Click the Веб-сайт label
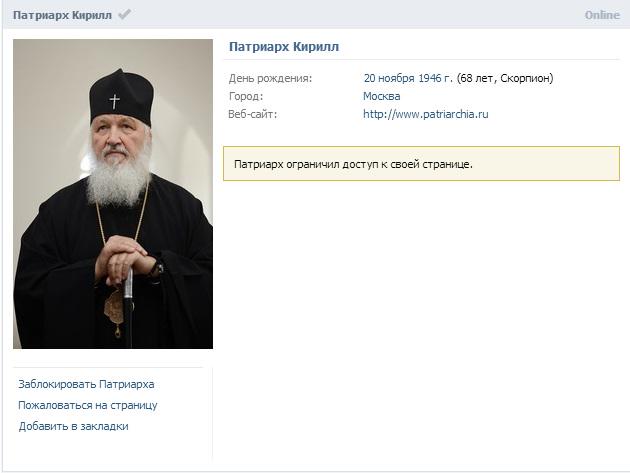 coord(253,115)
